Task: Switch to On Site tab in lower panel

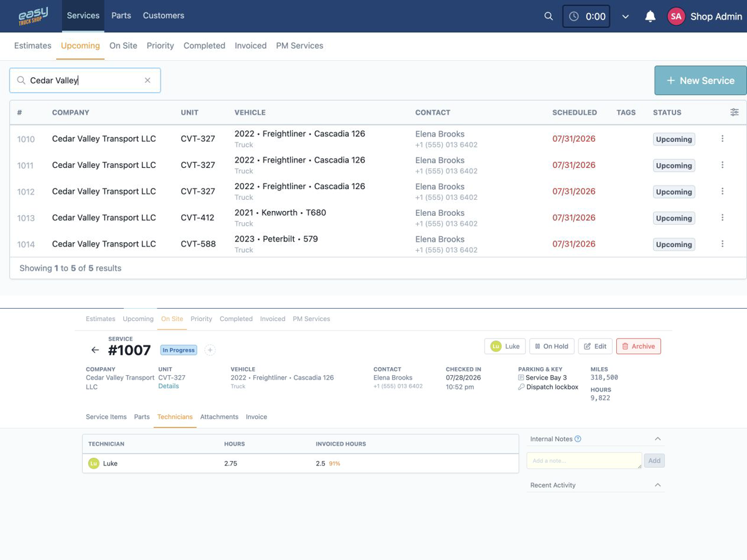Action: click(x=172, y=319)
